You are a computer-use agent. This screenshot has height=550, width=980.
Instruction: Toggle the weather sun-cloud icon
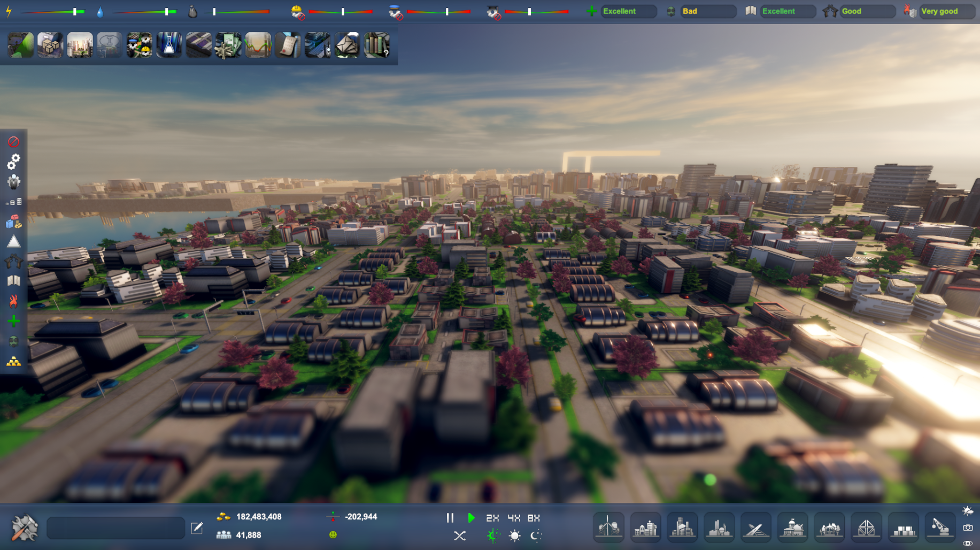click(968, 511)
